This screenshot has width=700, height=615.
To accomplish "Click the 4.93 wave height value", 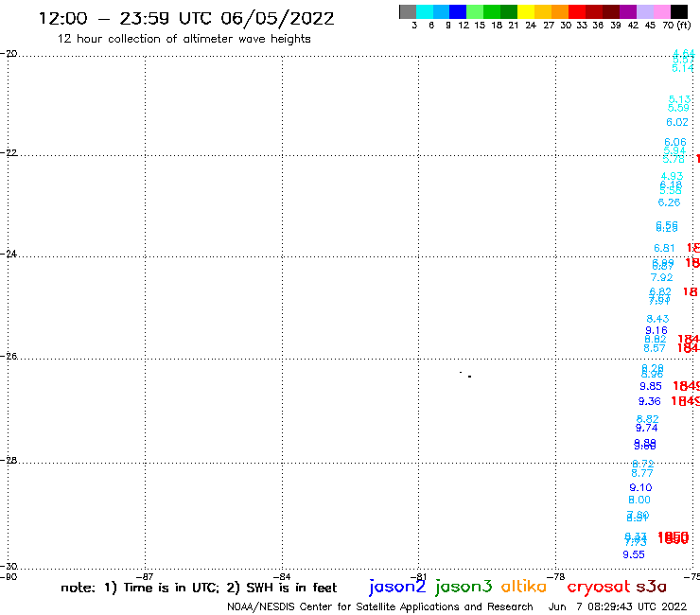I will click(672, 176).
